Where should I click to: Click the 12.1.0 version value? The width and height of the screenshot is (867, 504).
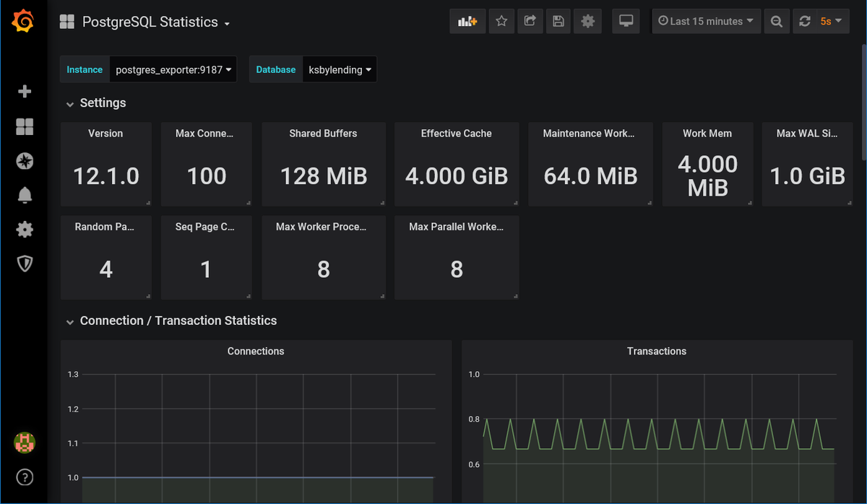(x=106, y=175)
